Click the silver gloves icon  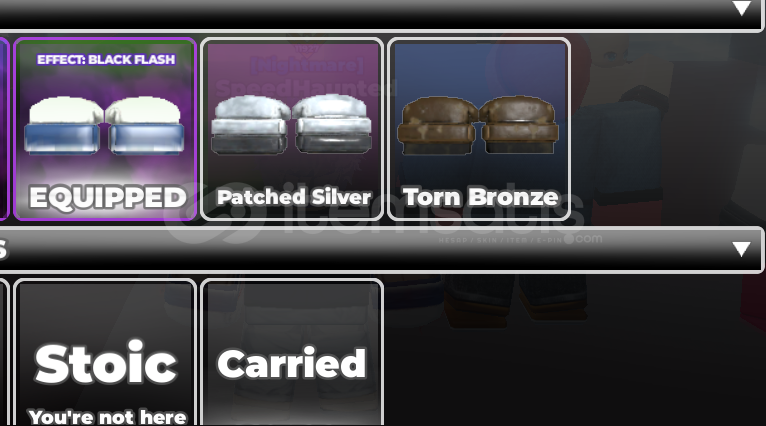[292, 125]
